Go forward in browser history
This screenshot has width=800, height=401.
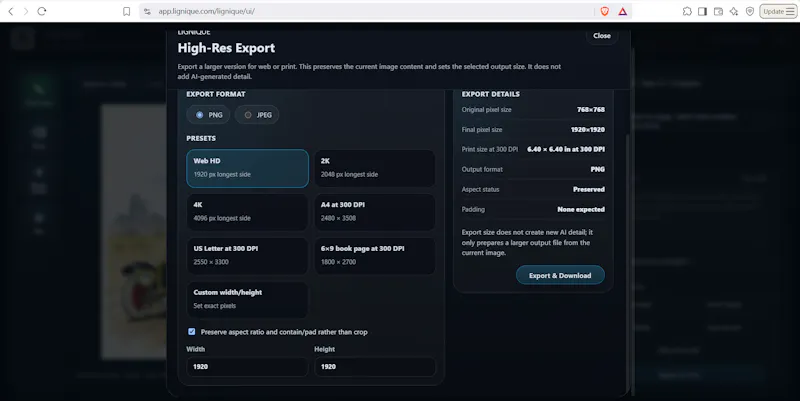coord(26,11)
